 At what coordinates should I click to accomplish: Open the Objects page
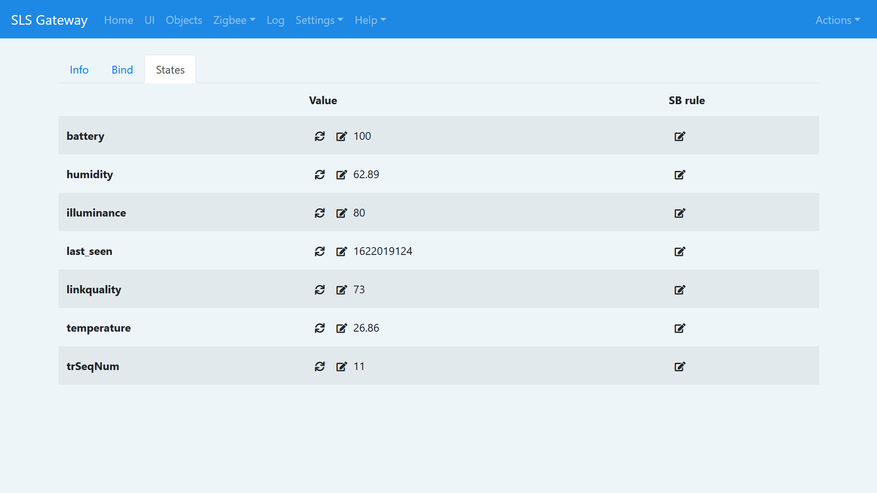[x=184, y=20]
